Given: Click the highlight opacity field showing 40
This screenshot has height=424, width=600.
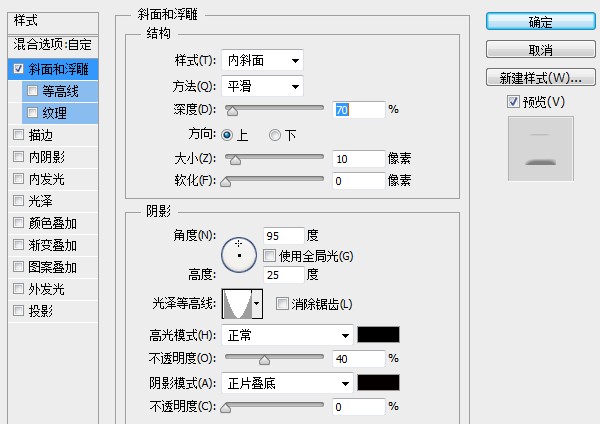Looking at the screenshot, I should tap(359, 359).
